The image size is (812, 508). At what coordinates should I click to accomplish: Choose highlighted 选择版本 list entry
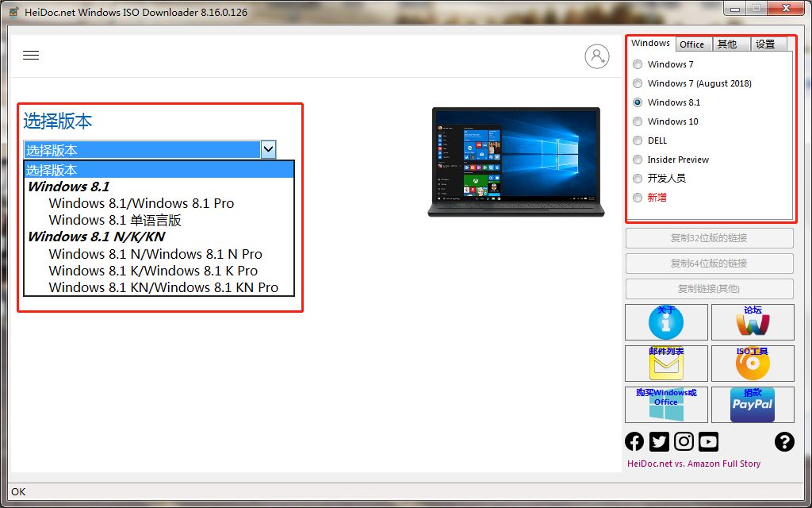(x=159, y=170)
